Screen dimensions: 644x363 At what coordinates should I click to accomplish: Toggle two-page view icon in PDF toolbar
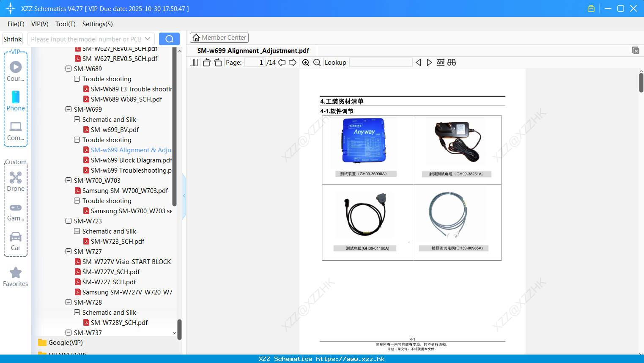(x=194, y=63)
